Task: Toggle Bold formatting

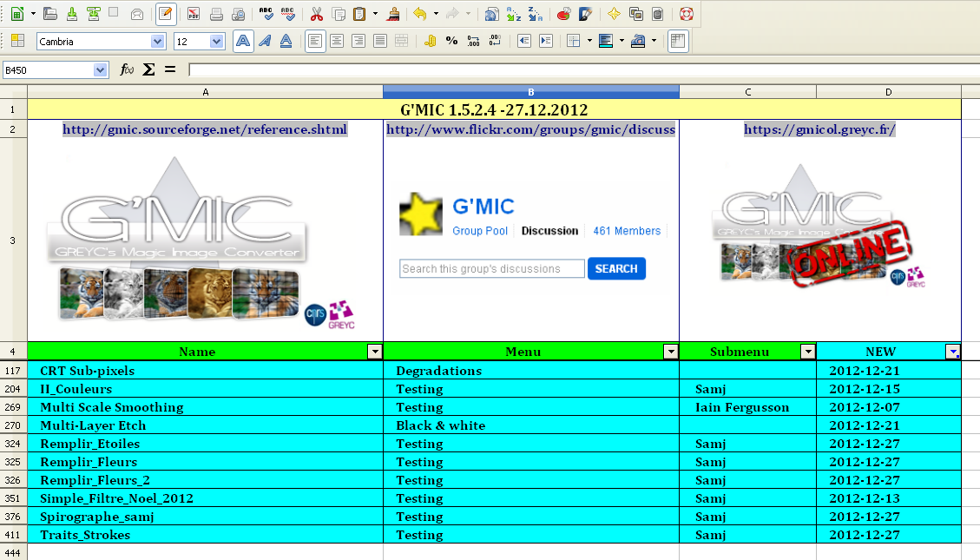Action: (x=243, y=42)
